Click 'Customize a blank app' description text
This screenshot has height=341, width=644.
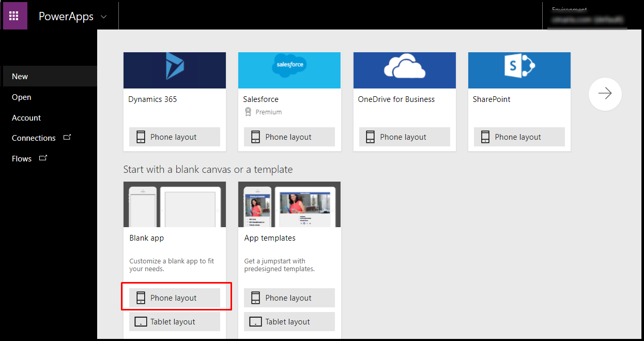(172, 265)
